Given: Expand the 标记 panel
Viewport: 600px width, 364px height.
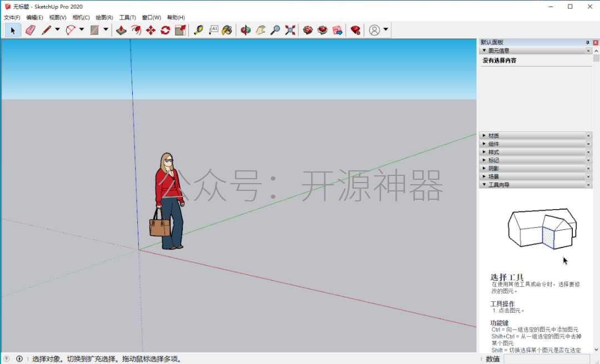Looking at the screenshot, I should tap(484, 160).
